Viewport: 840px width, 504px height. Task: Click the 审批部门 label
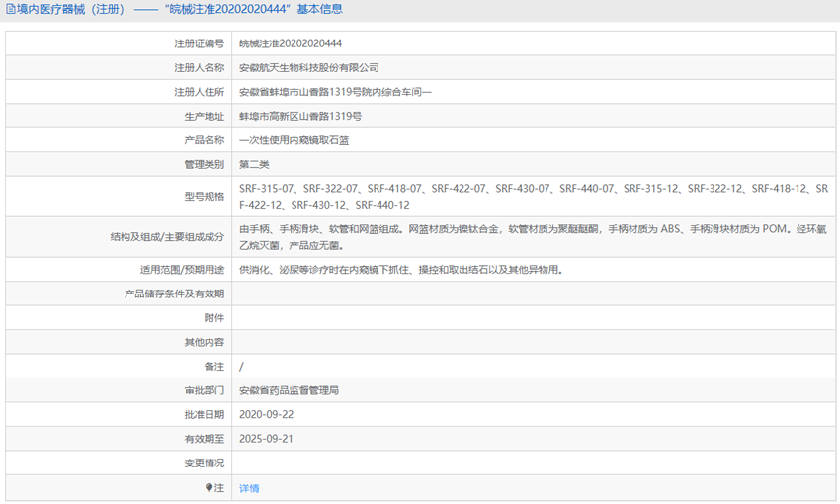[205, 390]
